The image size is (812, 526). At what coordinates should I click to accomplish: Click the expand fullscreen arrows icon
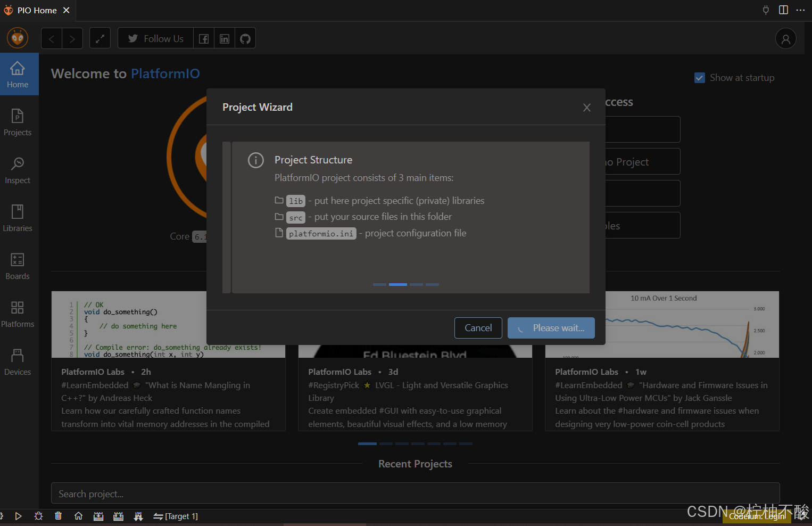[x=100, y=38]
